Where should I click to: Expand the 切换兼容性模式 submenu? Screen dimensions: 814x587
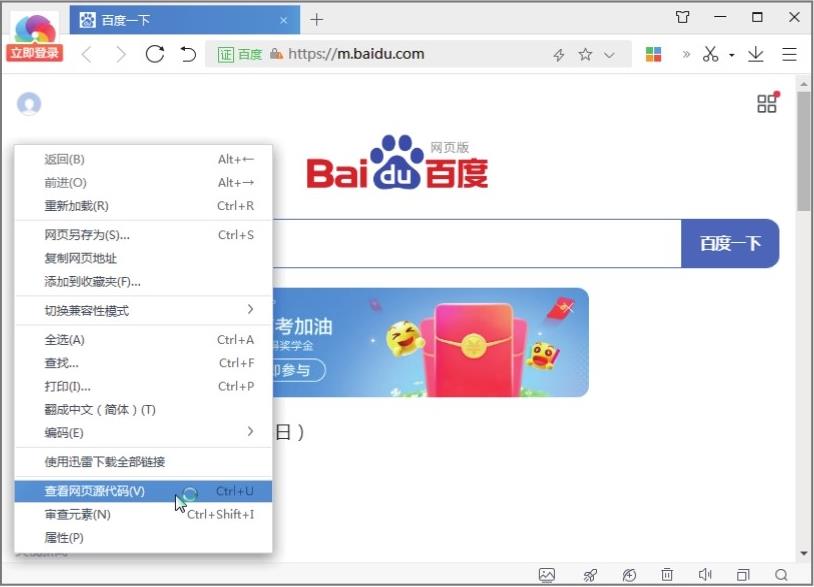click(x=143, y=311)
